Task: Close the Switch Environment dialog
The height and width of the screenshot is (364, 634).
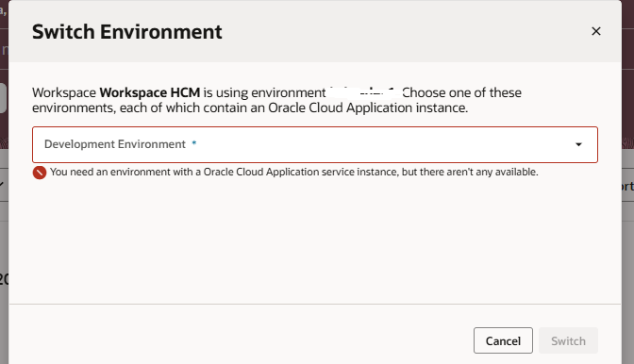Action: 596,31
